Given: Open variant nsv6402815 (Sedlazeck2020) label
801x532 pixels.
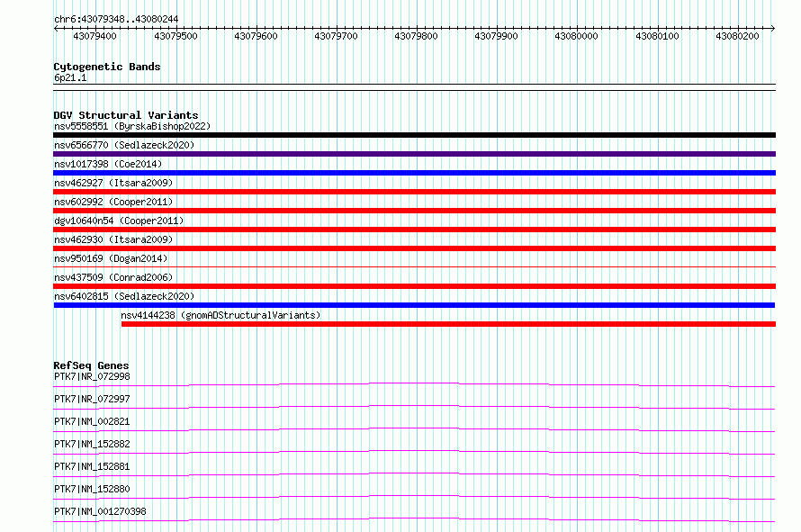Looking at the screenshot, I should pyautogui.click(x=124, y=296).
